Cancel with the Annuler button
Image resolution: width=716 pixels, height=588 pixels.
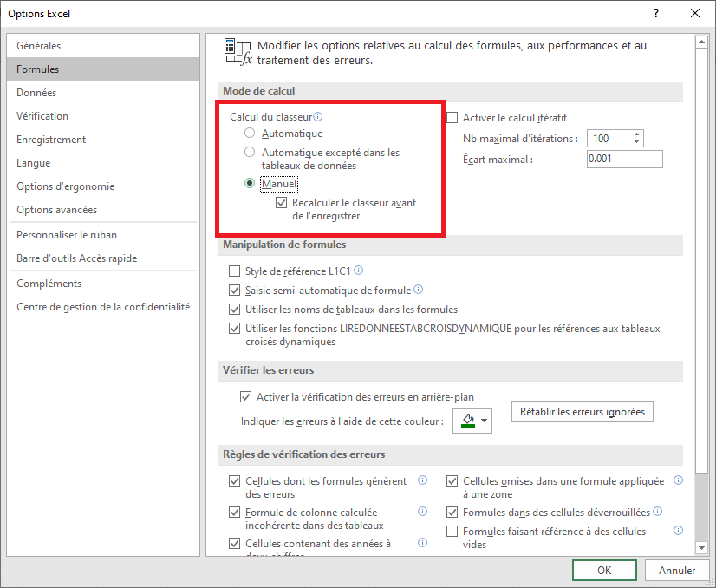tap(677, 570)
